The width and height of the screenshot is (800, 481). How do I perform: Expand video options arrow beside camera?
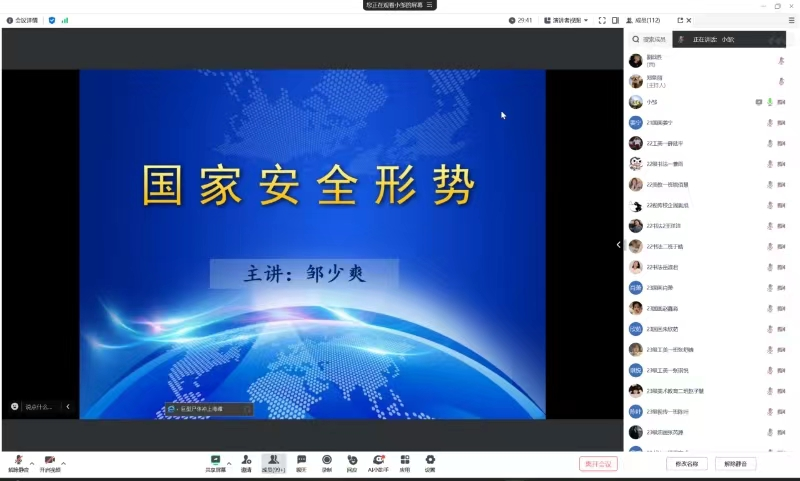point(63,463)
